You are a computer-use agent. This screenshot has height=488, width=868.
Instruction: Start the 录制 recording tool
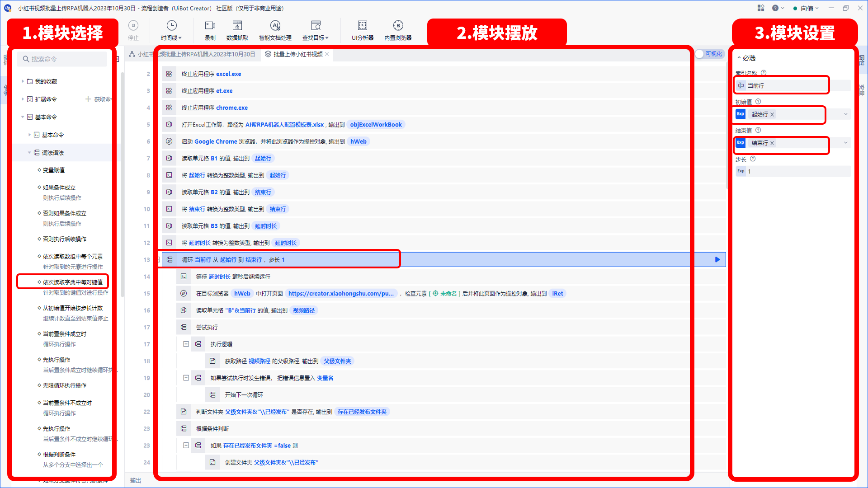(x=210, y=30)
